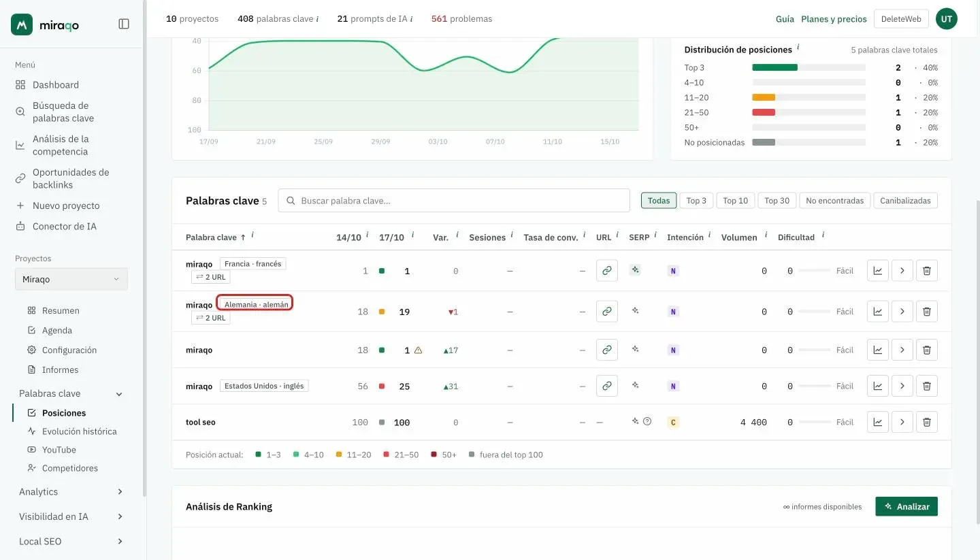
Task: Delete the tool seo keyword row
Action: tap(927, 422)
